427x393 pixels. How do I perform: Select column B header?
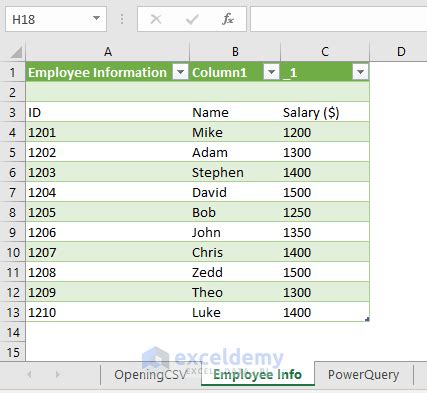(235, 52)
